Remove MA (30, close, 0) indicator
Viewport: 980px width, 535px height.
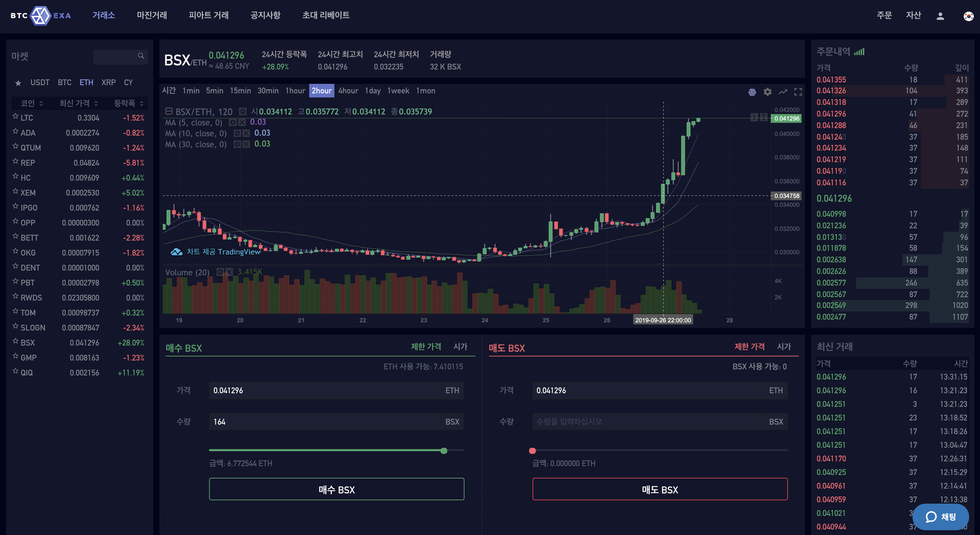247,144
